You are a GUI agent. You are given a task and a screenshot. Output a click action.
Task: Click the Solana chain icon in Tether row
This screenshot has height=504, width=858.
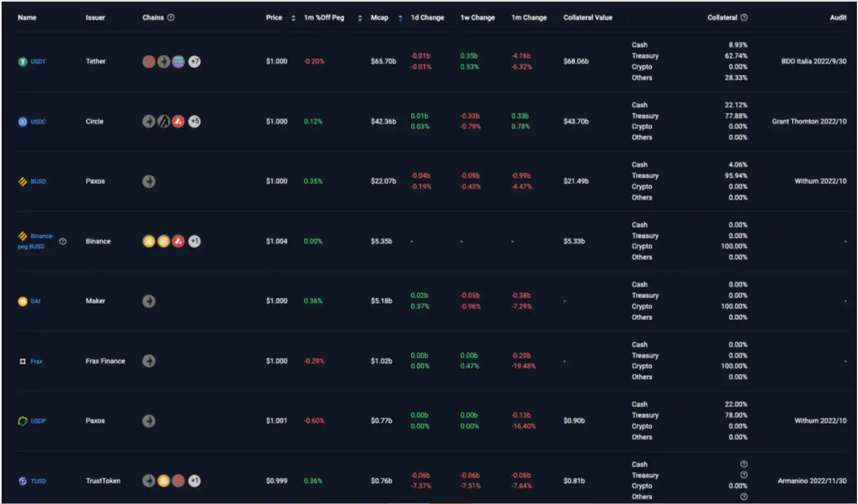(178, 62)
